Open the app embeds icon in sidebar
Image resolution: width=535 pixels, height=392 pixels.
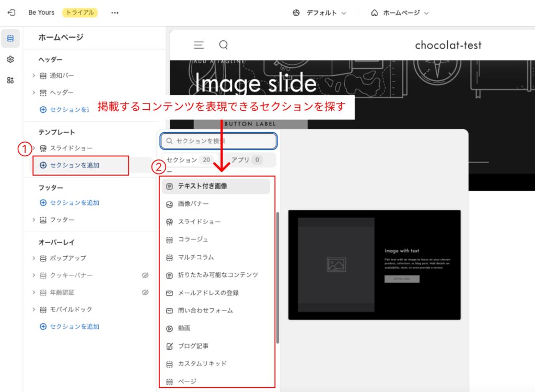[10, 80]
